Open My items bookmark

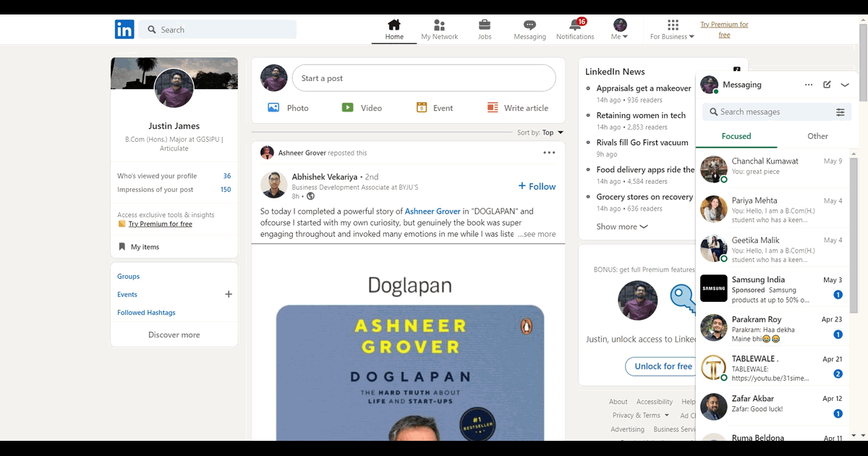coord(139,247)
